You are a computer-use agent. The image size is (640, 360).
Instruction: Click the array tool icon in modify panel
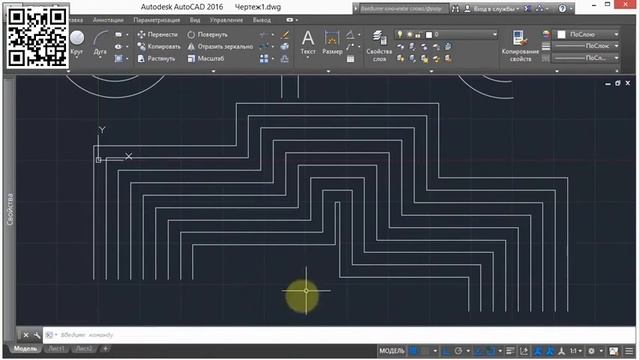click(x=264, y=59)
